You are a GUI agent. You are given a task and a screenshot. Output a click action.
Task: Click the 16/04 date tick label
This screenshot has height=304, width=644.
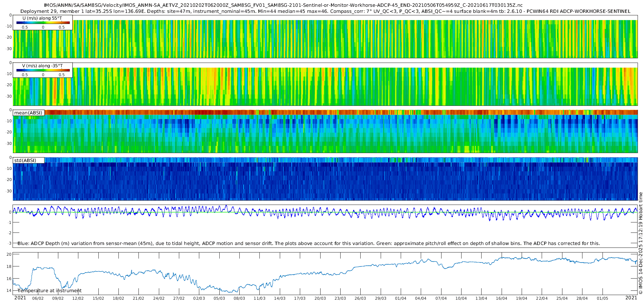click(x=501, y=298)
